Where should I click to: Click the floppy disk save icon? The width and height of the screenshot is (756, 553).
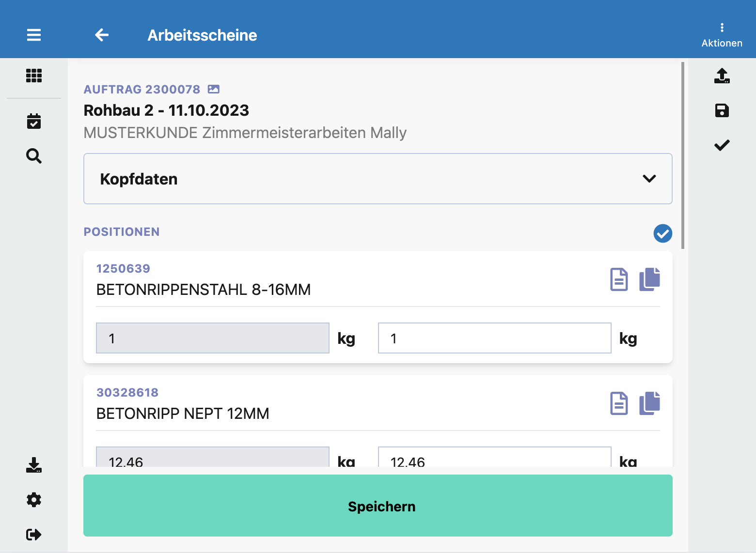tap(722, 110)
